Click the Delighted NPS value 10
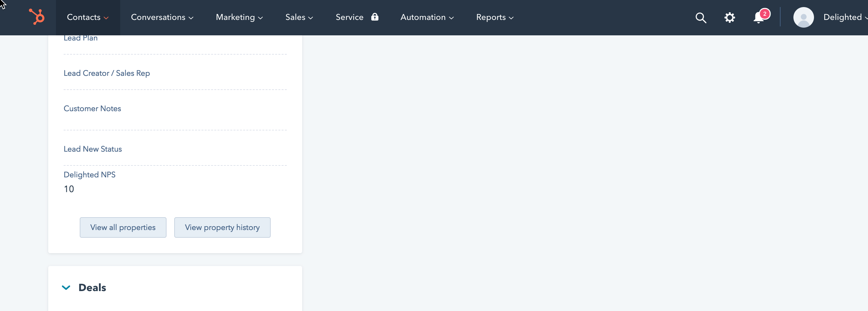The width and height of the screenshot is (868, 311). (69, 189)
